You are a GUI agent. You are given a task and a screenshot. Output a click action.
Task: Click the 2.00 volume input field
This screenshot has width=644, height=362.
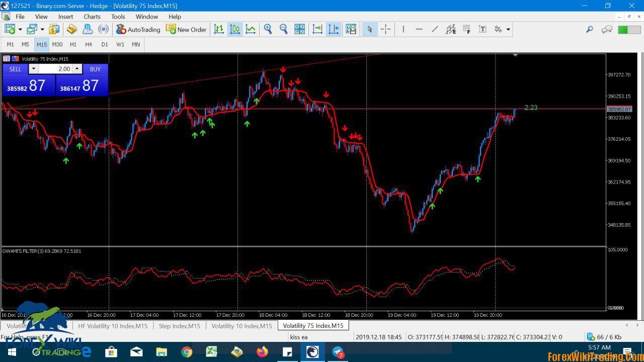tap(55, 69)
